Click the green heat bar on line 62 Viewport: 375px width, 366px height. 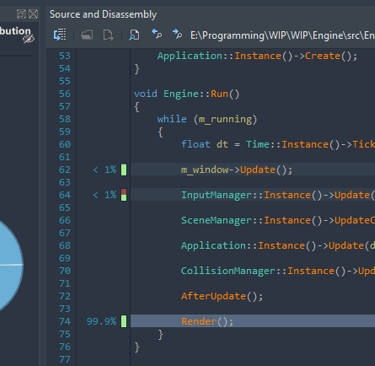coord(124,170)
